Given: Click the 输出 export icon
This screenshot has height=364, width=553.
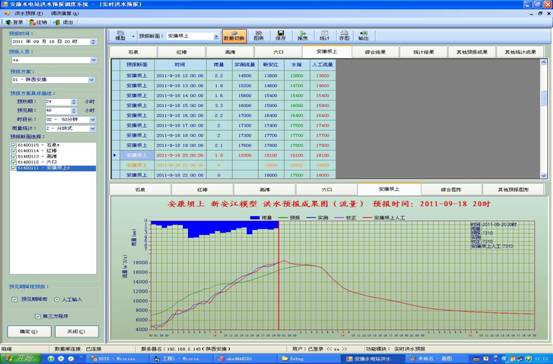Looking at the screenshot, I should tap(363, 36).
